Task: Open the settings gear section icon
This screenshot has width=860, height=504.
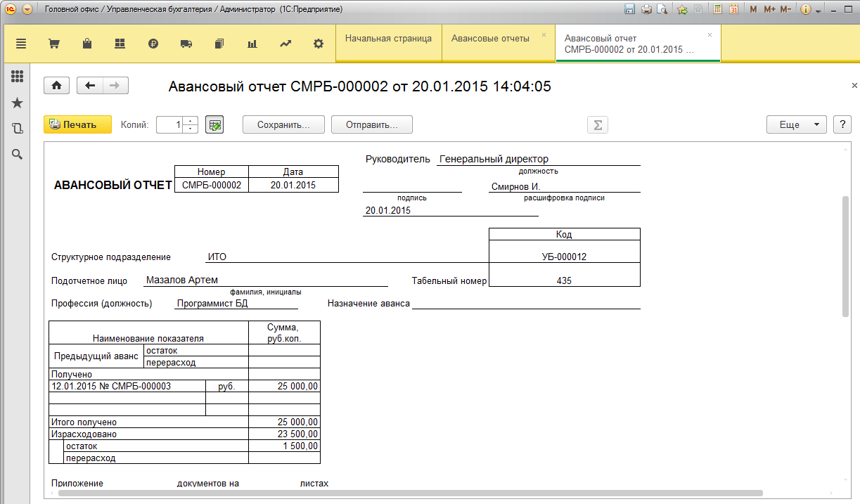Action: click(x=319, y=44)
